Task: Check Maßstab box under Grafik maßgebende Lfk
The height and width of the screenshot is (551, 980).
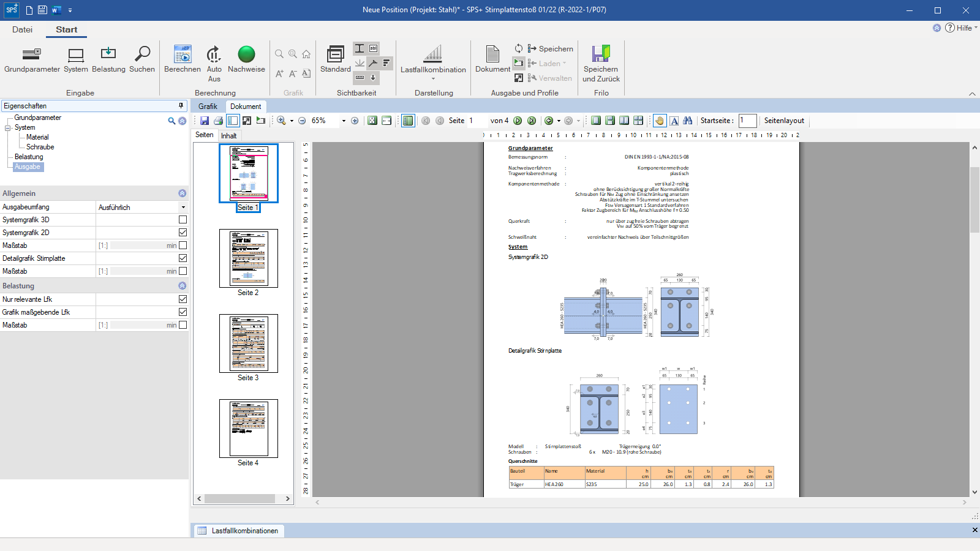Action: coord(183,325)
